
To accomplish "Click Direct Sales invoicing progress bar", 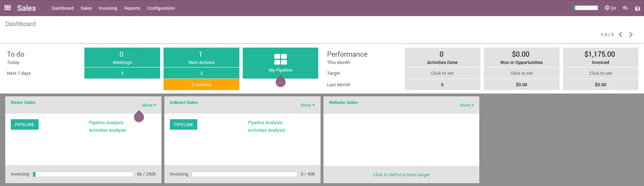I will tap(83, 174).
